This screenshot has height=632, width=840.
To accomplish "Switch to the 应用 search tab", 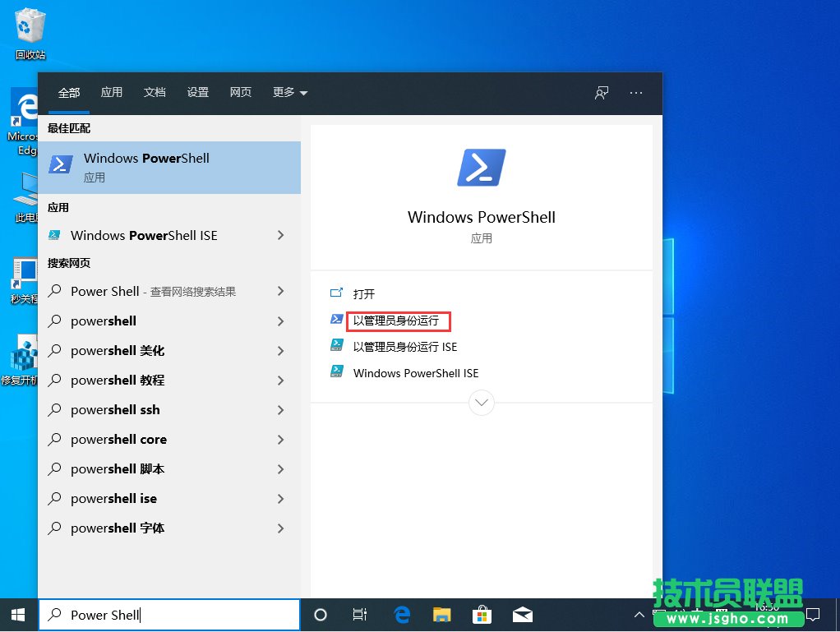I will click(111, 92).
